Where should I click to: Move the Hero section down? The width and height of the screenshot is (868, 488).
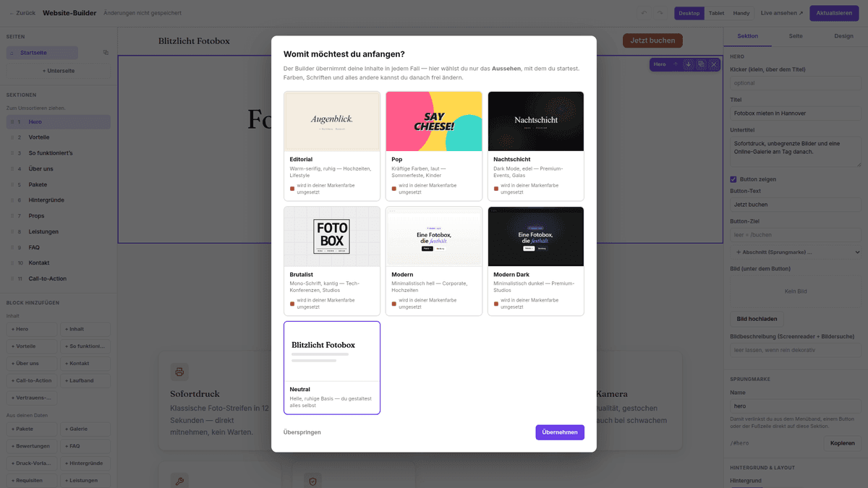pos(688,64)
